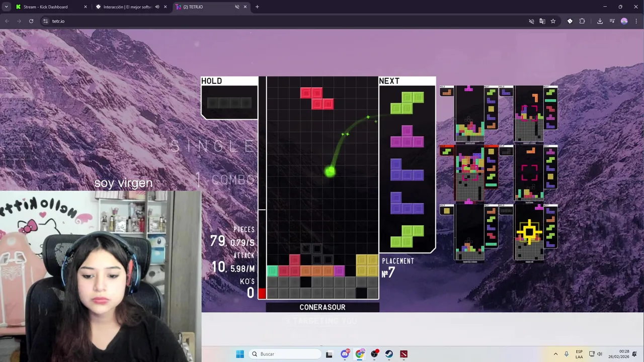This screenshot has width=644, height=362.
Task: Open Task View on the taskbar
Action: (x=329, y=354)
